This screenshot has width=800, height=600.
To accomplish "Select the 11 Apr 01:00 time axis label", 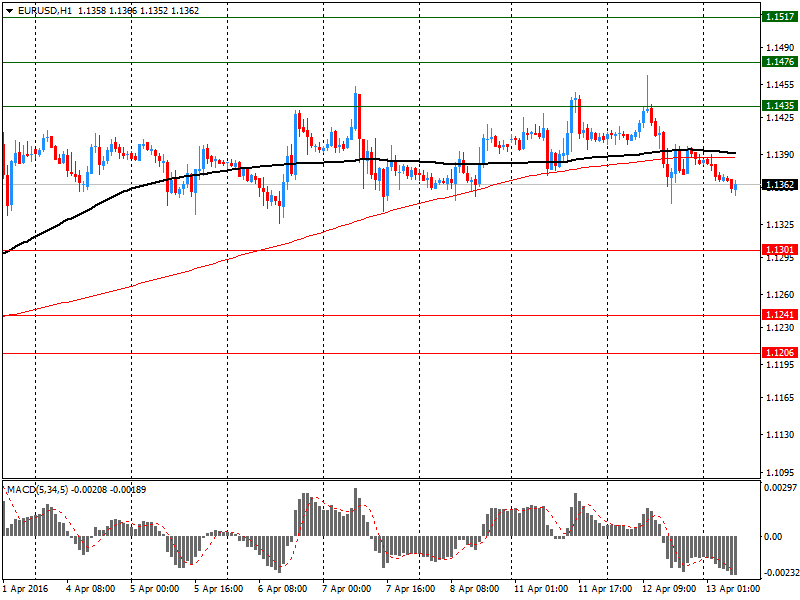I will coord(541,589).
